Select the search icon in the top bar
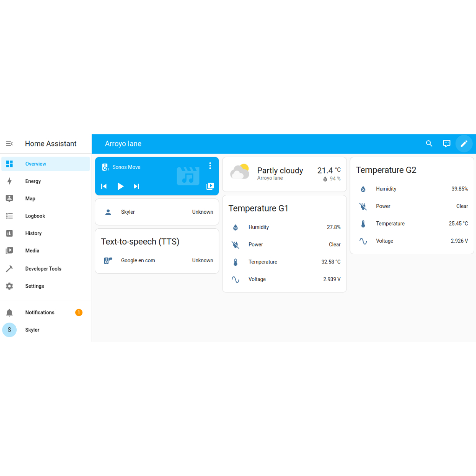 [x=429, y=144]
